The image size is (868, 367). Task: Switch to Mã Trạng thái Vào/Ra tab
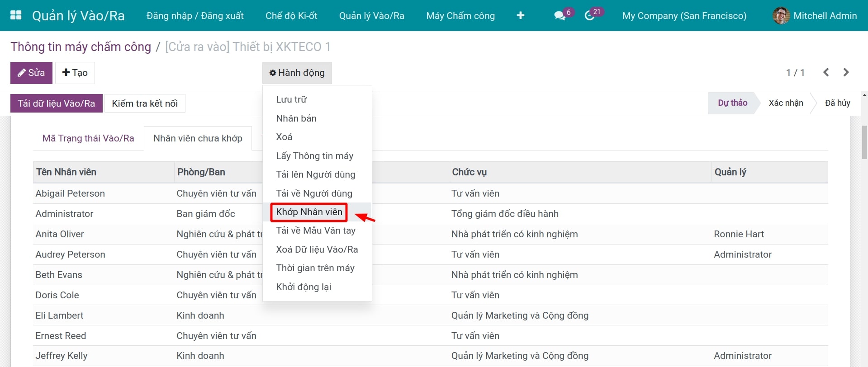88,138
